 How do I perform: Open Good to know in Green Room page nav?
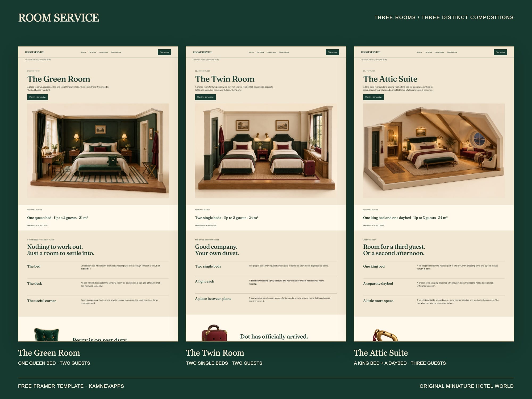(116, 52)
